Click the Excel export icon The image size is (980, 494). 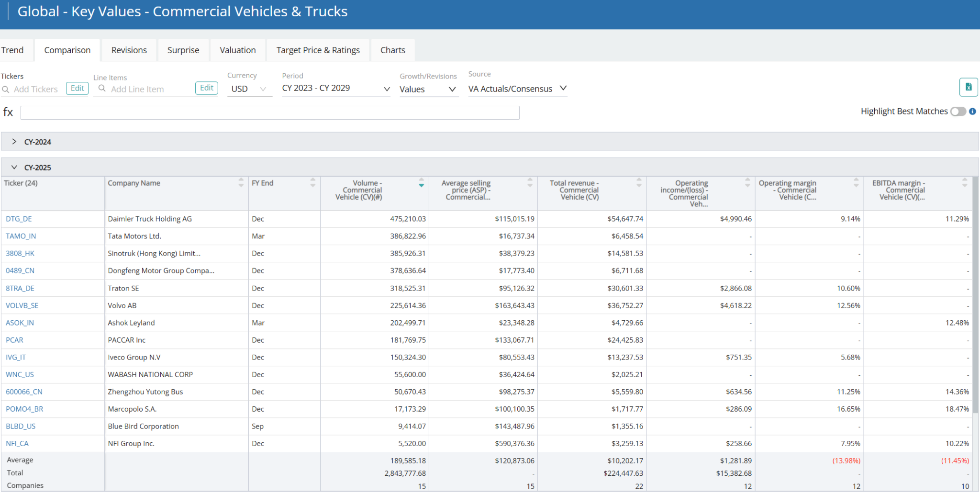tap(968, 87)
